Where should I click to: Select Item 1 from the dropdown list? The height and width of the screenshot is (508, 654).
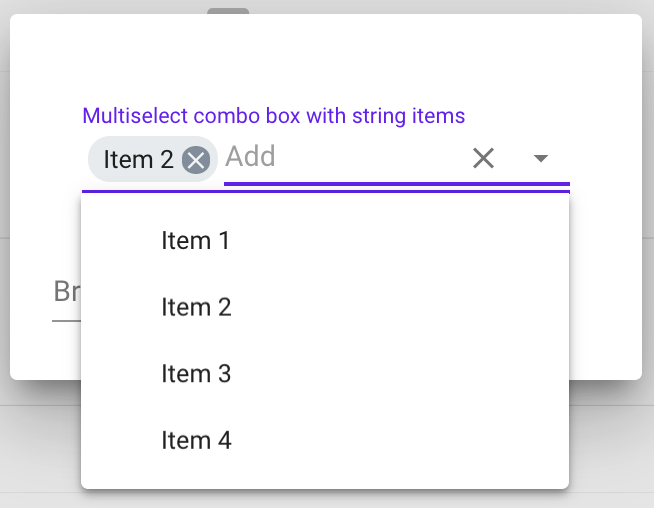(x=196, y=241)
